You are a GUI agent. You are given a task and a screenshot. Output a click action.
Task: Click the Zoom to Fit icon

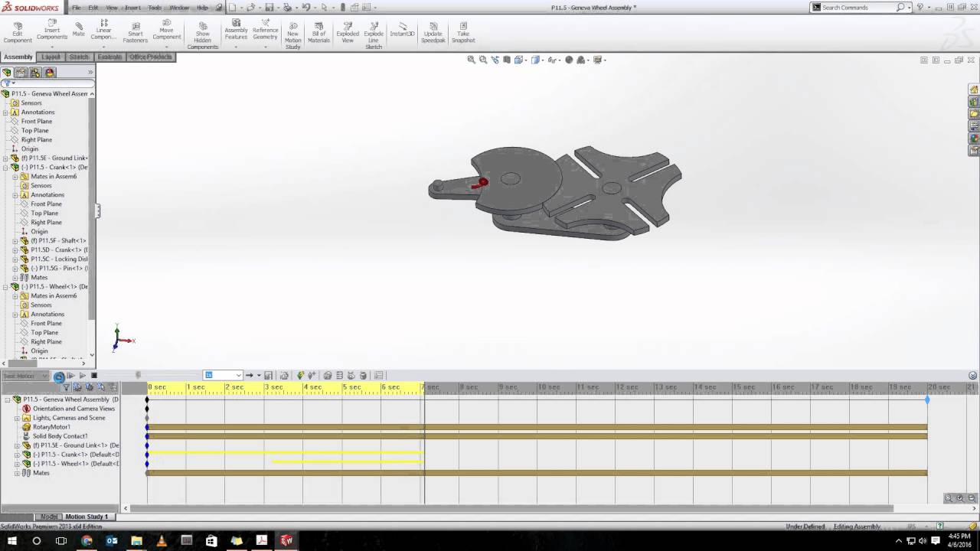pyautogui.click(x=472, y=60)
